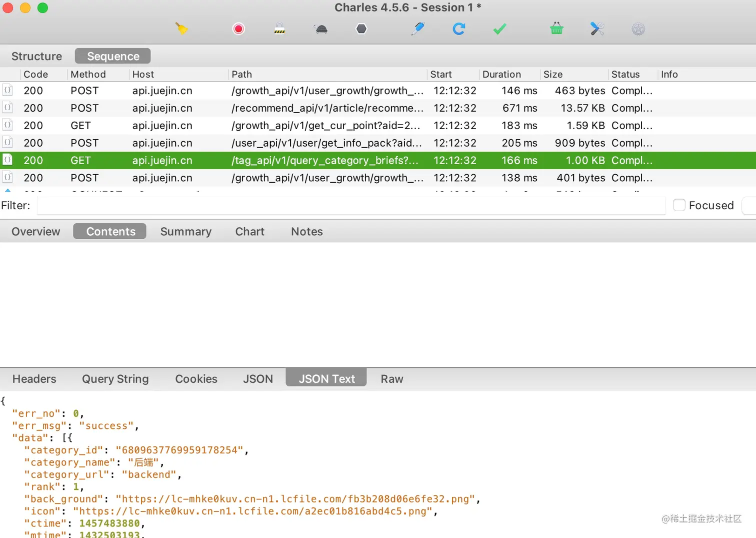
Task: Open Tools via the wrench icon
Action: click(597, 29)
